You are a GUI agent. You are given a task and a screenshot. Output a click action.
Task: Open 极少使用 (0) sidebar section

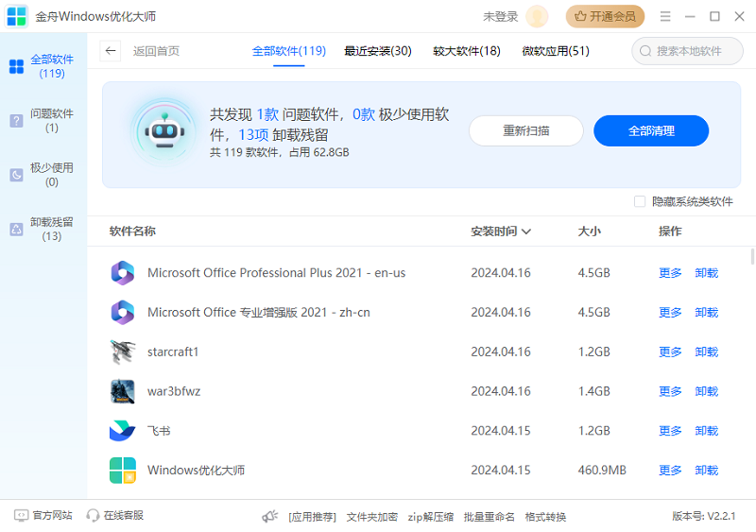pyautogui.click(x=43, y=175)
